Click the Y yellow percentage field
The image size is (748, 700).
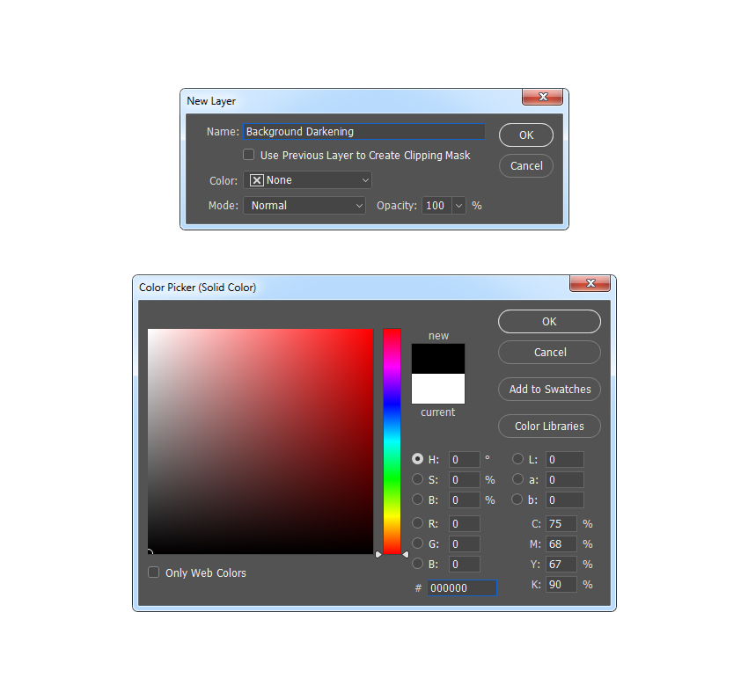click(561, 564)
